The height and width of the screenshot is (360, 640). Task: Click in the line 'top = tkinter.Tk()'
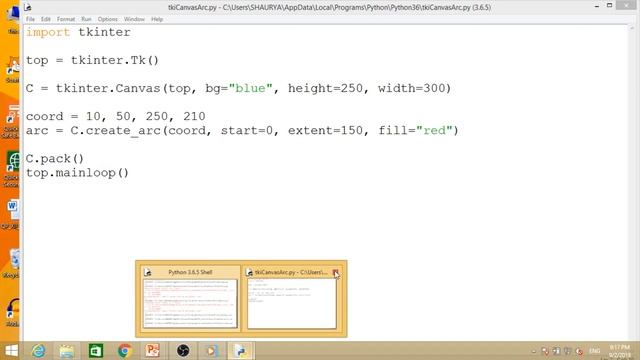point(92,60)
